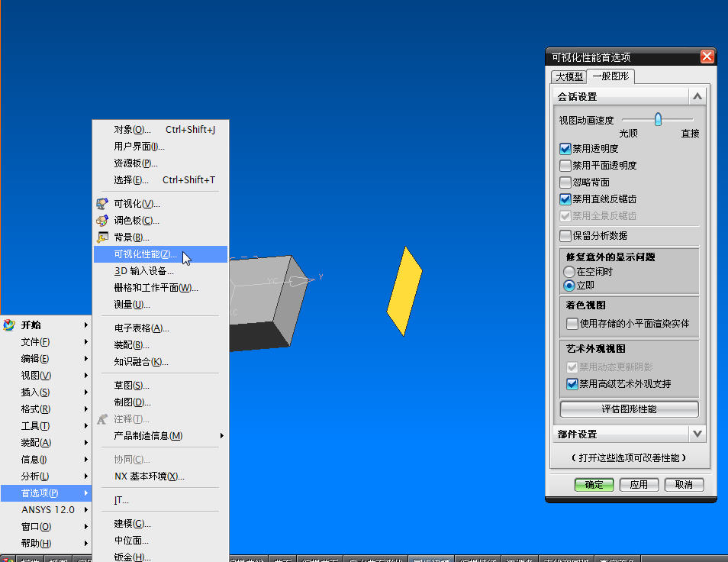728x562 pixels.
Task: Click the greyed 注释(T) annotation icon
Action: [x=102, y=419]
